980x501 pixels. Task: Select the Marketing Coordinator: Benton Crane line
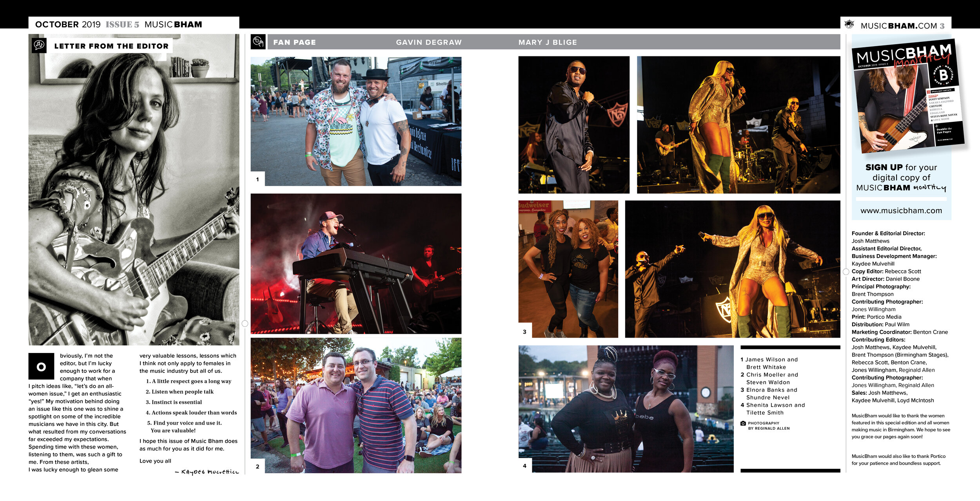pyautogui.click(x=900, y=332)
